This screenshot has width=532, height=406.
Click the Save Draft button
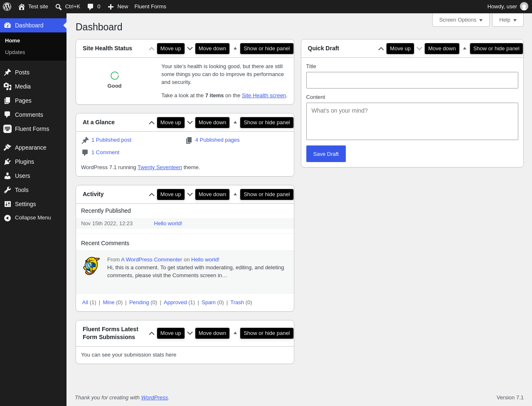(326, 154)
